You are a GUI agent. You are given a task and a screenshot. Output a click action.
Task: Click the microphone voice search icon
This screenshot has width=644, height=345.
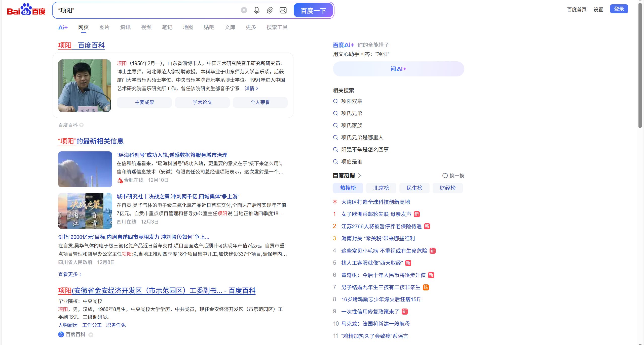pyautogui.click(x=256, y=10)
